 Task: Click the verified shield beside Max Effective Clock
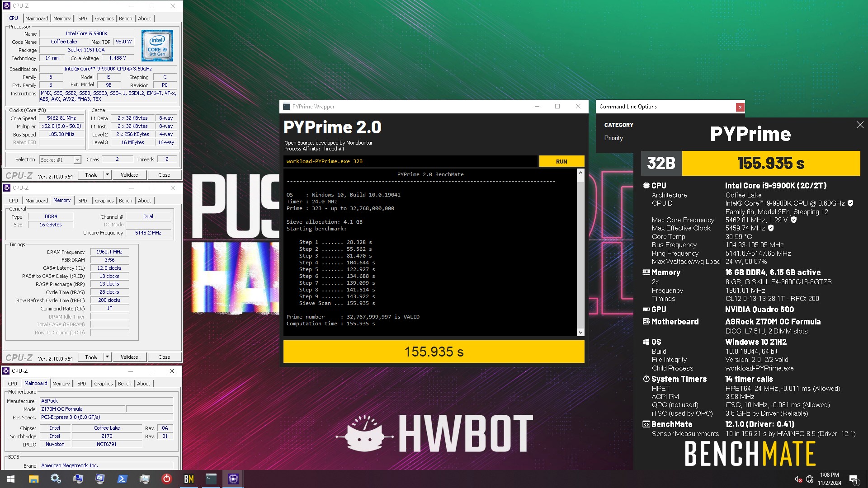pos(771,228)
